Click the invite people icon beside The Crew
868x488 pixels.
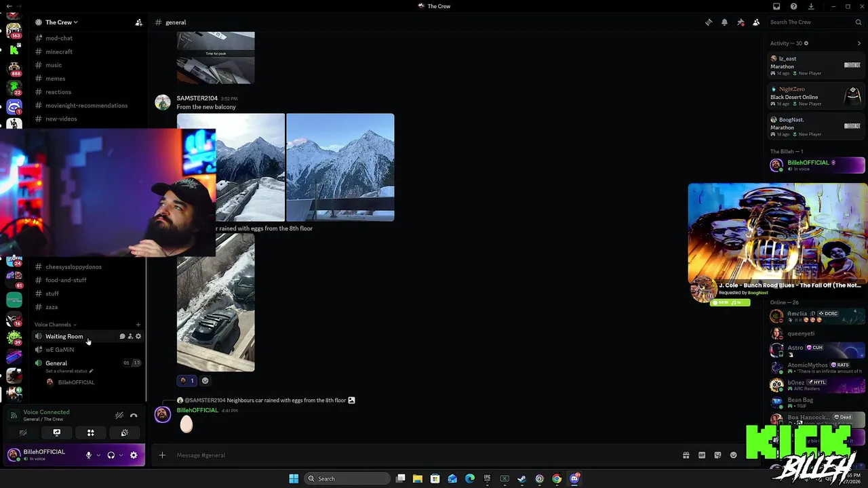[x=138, y=22]
